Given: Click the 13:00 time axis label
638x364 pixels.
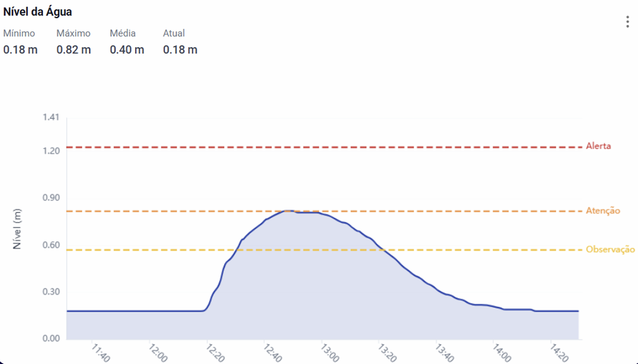Looking at the screenshot, I should (330, 353).
